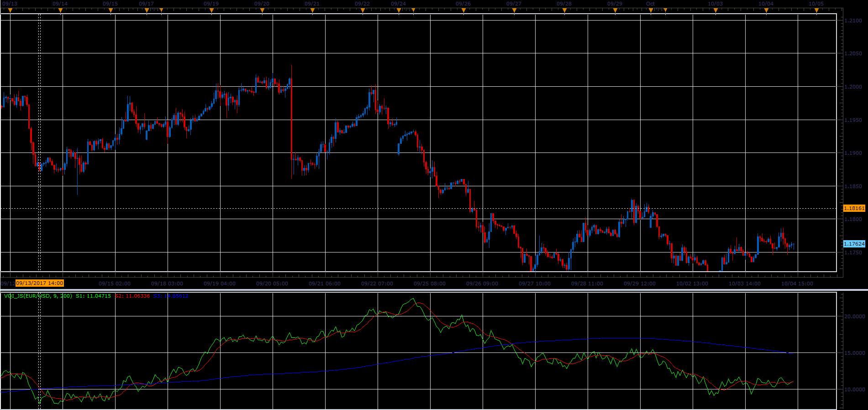Click the 1.1850 price axis label
868x410 pixels.
pos(853,186)
